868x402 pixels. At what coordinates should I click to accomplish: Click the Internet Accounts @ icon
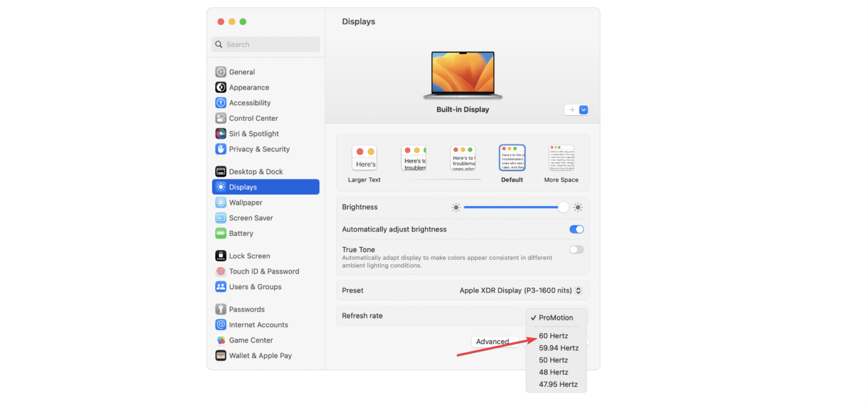(220, 325)
